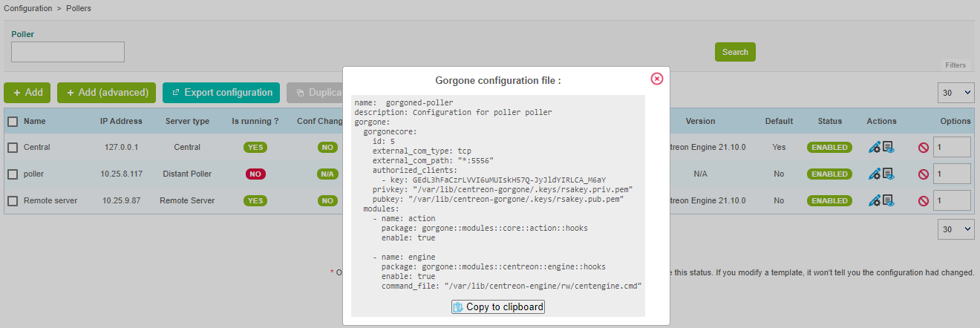
Task: Open the top page-size dropdown showing 30
Action: [x=955, y=92]
